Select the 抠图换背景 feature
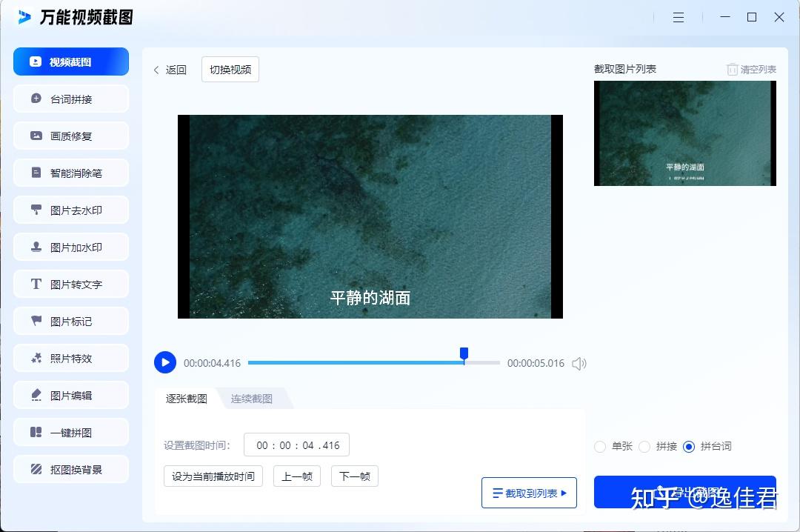This screenshot has width=800, height=532. 70,469
